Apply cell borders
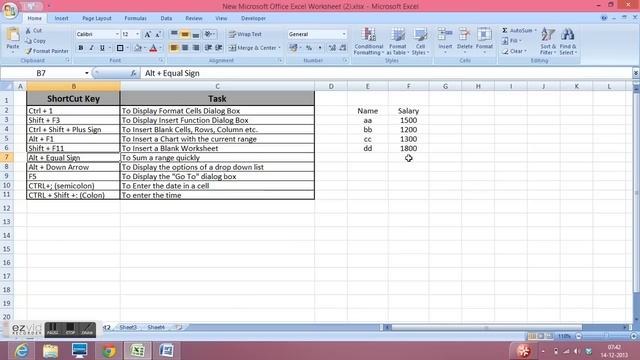640x360 pixels. pyautogui.click(x=120, y=48)
